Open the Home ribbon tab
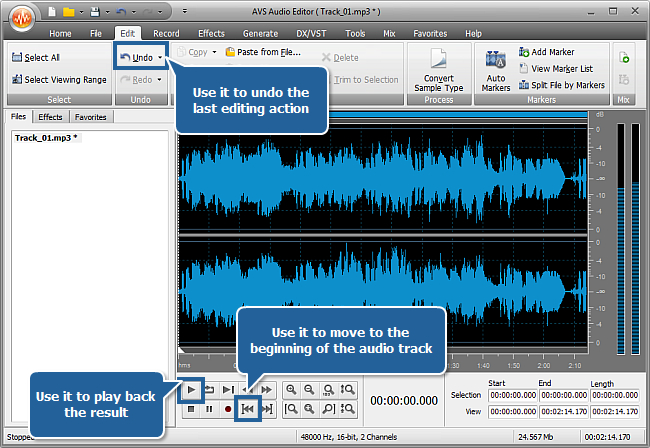 60,34
